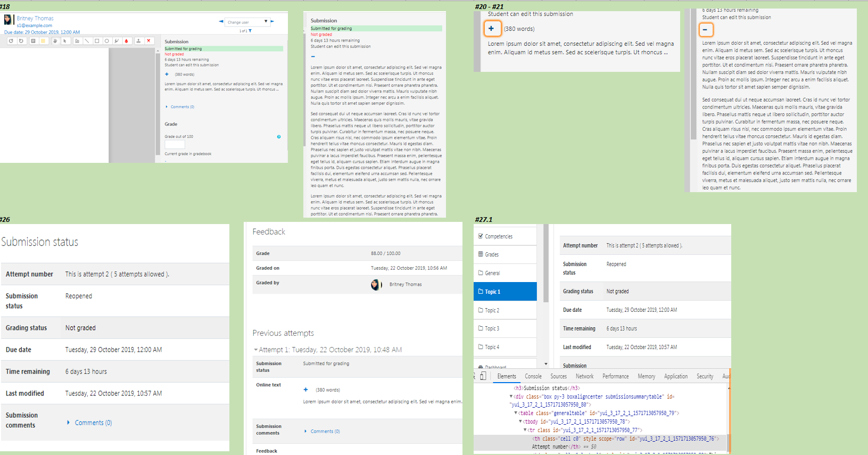This screenshot has width=868, height=455.
Task: Select Topic 3 in sidebar
Action: pyautogui.click(x=492, y=328)
